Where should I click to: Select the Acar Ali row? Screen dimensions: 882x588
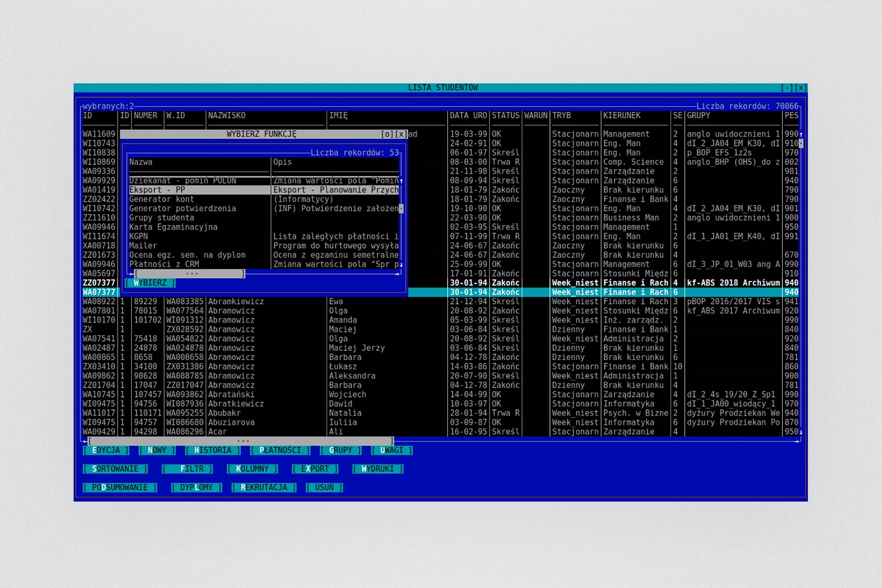440,431
